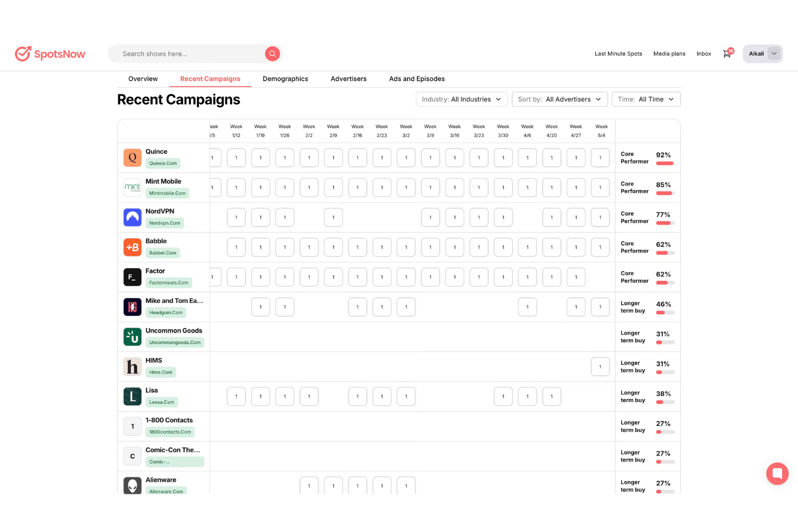Image resolution: width=798 pixels, height=532 pixels.
Task: Click the NordVPN cell for Week 2/9
Action: (333, 217)
